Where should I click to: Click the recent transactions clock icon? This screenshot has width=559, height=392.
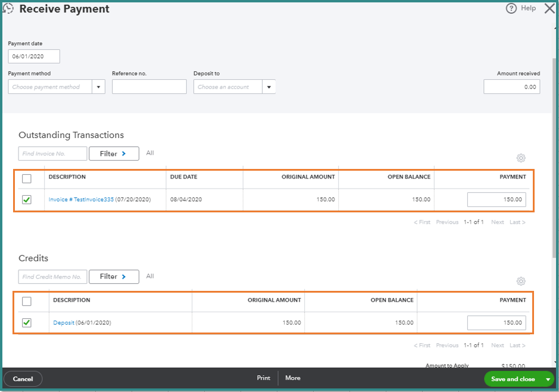coord(8,8)
